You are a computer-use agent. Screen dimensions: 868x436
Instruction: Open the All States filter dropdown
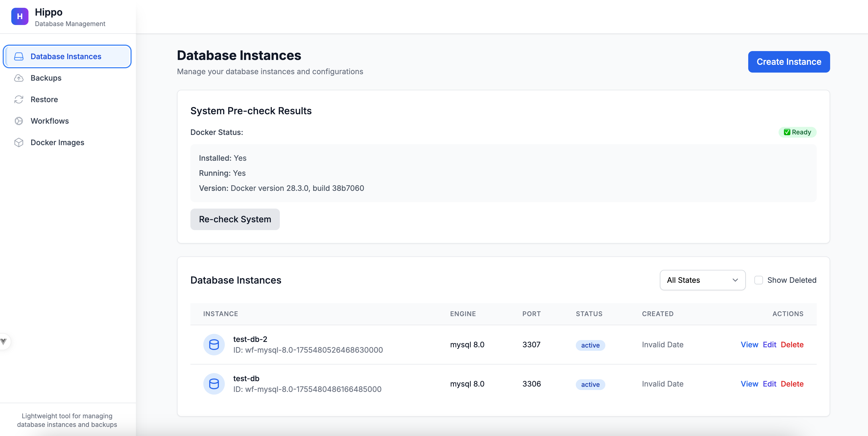(x=702, y=280)
